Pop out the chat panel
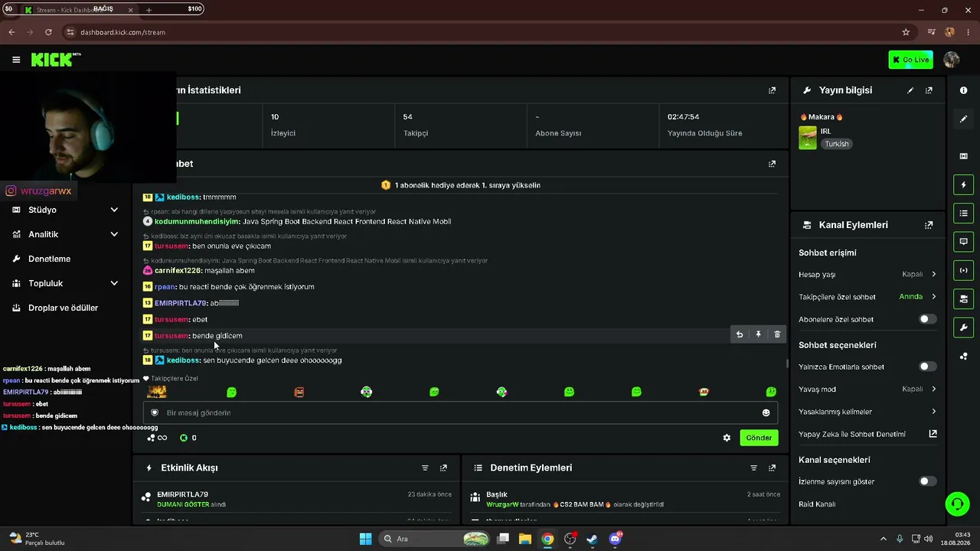 coord(772,164)
